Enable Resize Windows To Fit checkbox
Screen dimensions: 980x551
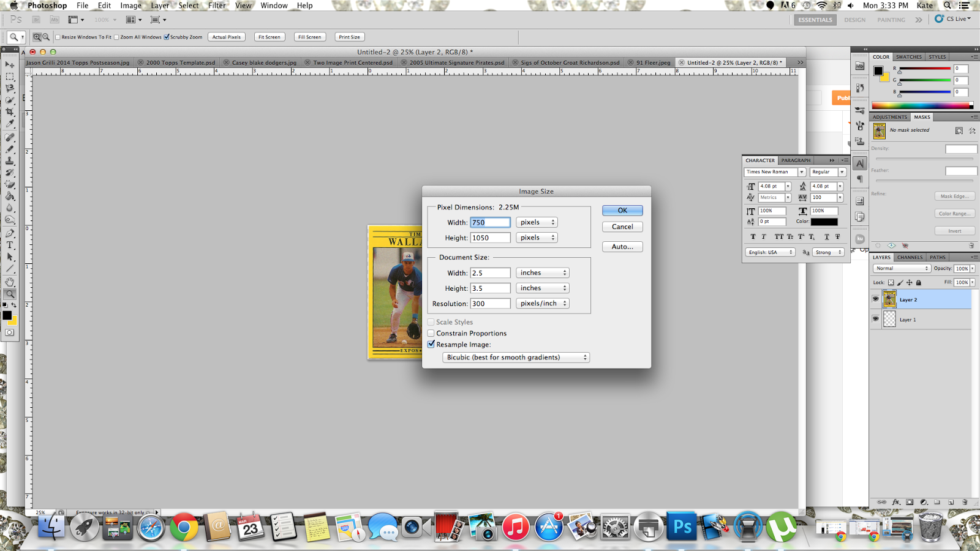coord(58,37)
